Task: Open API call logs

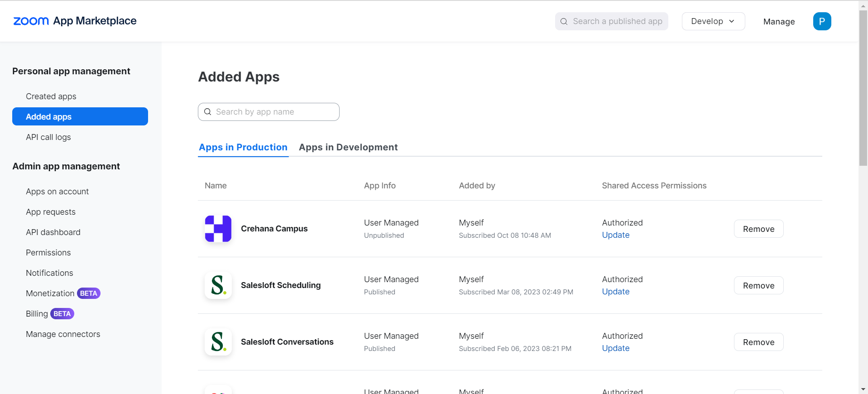Action: (48, 137)
